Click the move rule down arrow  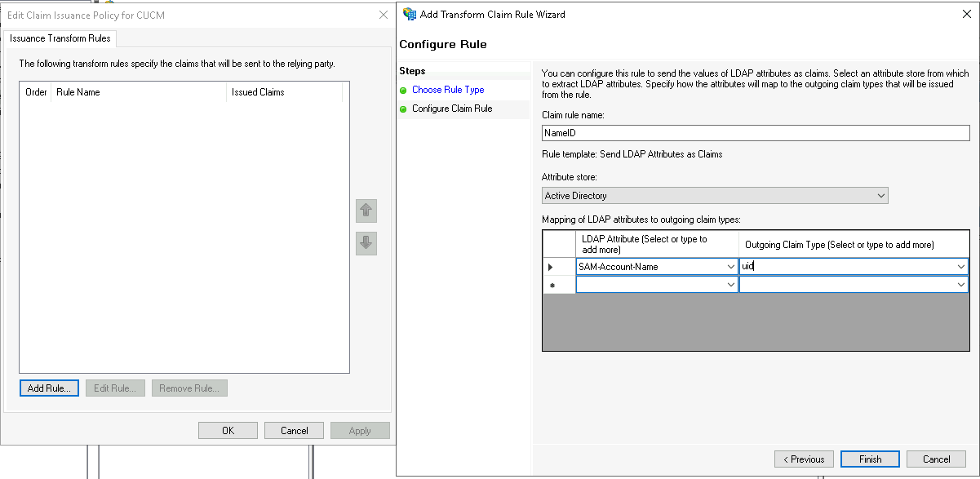[366, 242]
